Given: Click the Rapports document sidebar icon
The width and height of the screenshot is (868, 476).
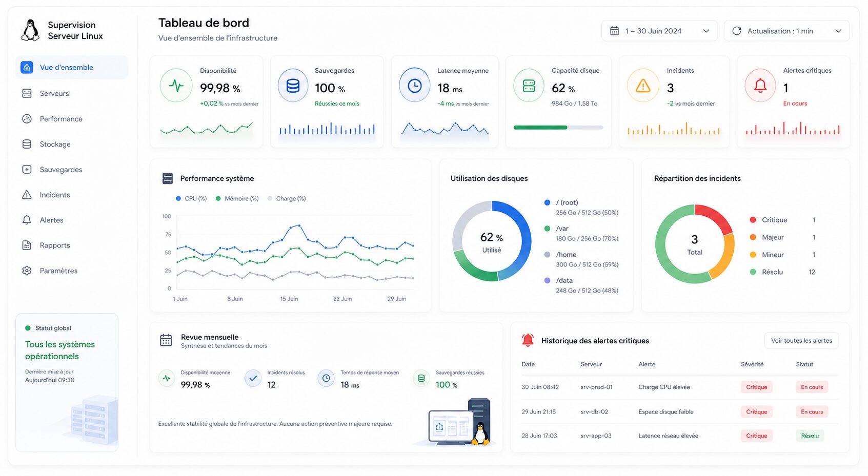Looking at the screenshot, I should (x=27, y=245).
